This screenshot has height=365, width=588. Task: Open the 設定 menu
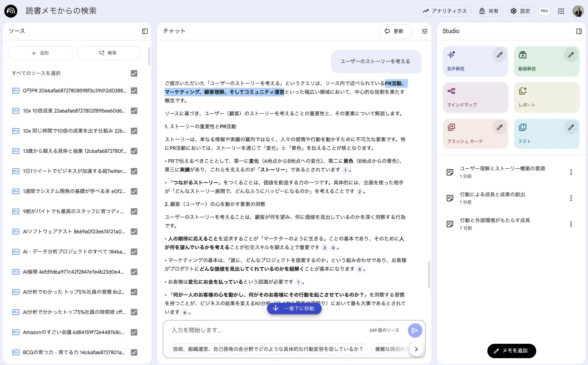521,11
